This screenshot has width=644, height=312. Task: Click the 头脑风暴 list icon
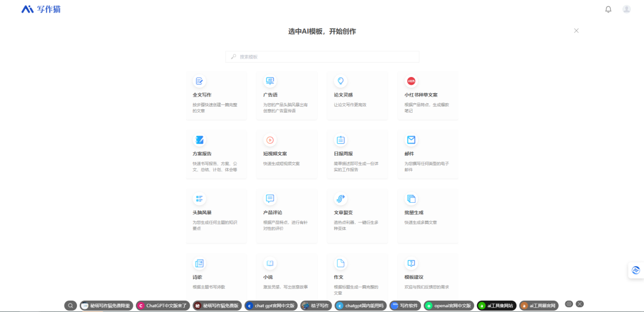199,199
